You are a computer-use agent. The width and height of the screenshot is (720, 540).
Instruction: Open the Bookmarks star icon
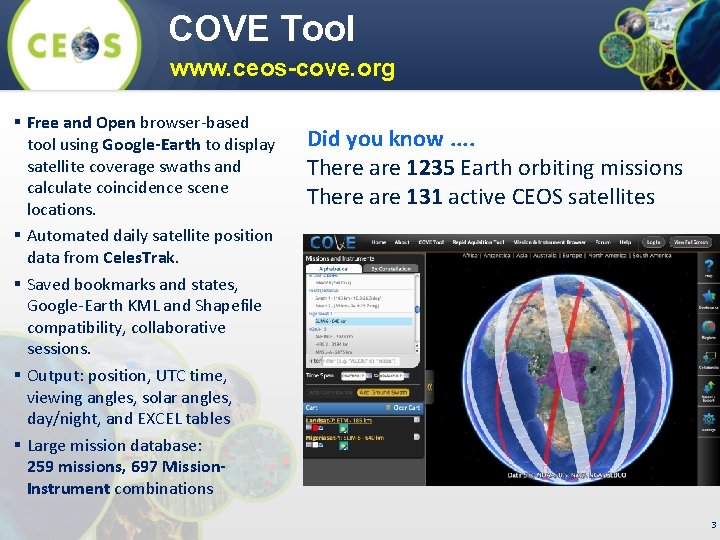709,298
